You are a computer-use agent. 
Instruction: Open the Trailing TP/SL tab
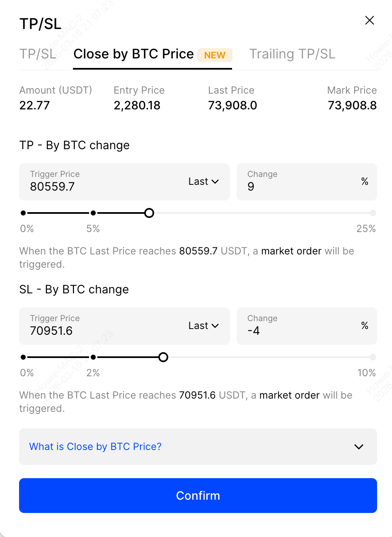[x=292, y=54]
